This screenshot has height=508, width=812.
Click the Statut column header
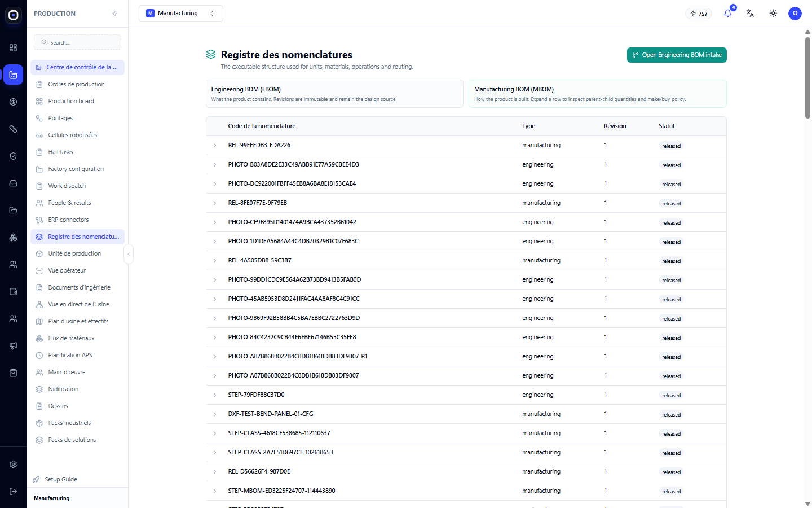coord(667,126)
